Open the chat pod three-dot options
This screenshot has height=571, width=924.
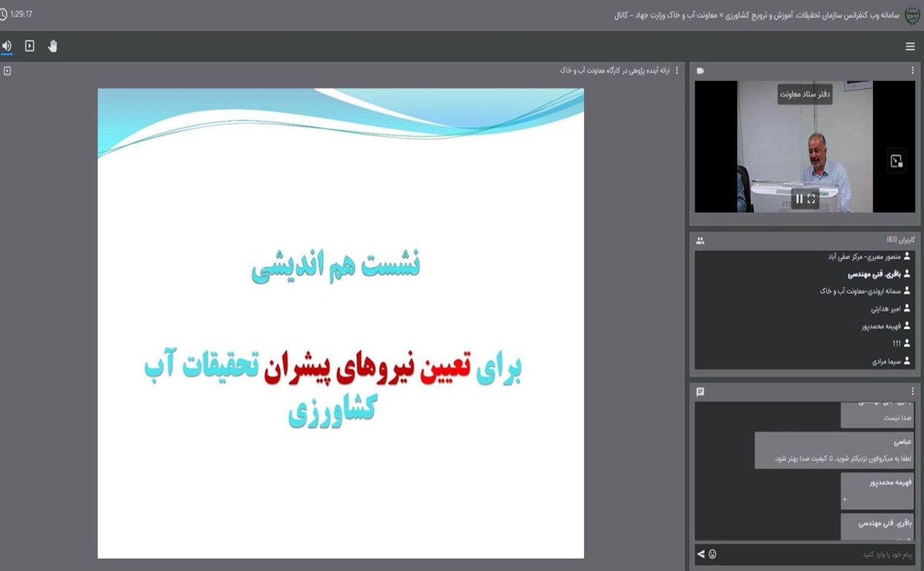tap(912, 391)
